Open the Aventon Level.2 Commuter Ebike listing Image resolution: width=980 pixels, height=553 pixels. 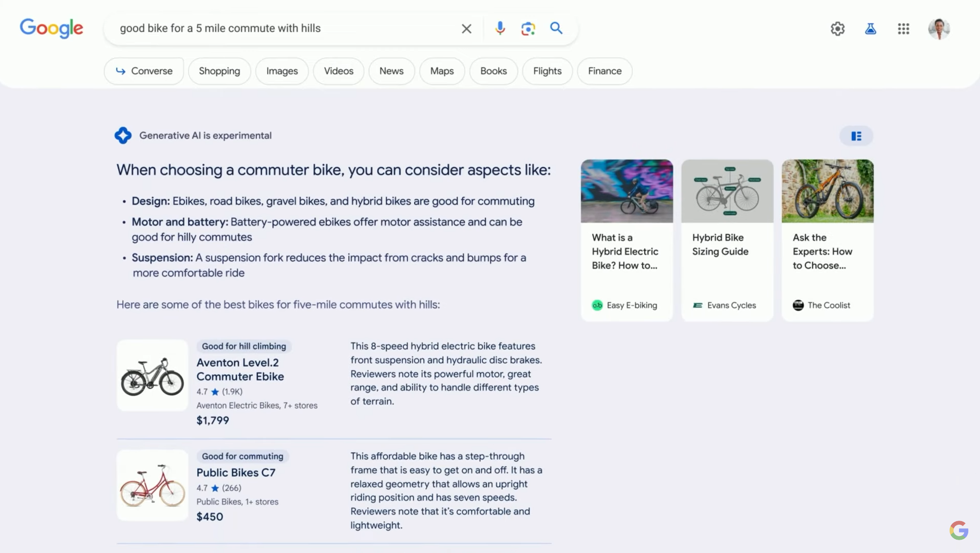tap(240, 369)
